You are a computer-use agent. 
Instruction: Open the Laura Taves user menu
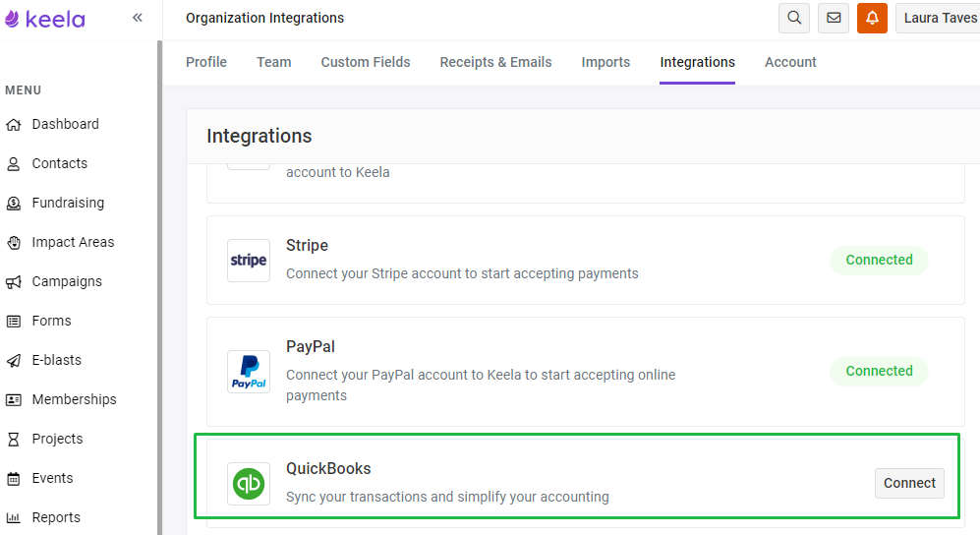[x=939, y=18]
